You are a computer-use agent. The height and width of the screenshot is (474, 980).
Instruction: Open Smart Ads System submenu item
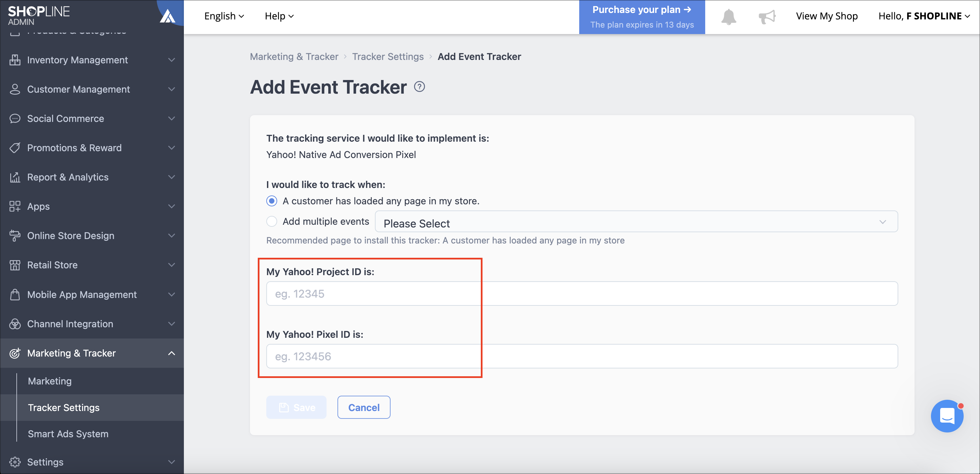point(68,434)
